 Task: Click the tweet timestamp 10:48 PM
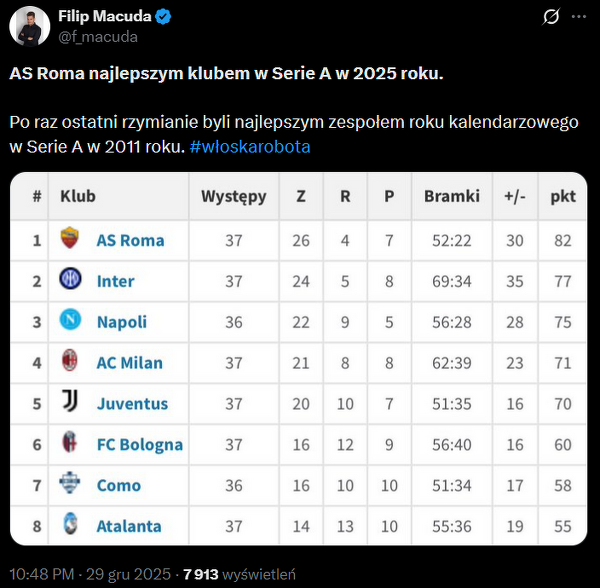click(x=44, y=574)
